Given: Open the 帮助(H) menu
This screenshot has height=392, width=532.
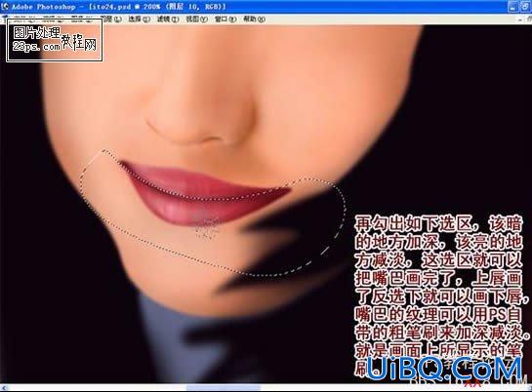Looking at the screenshot, I should tap(254, 19).
